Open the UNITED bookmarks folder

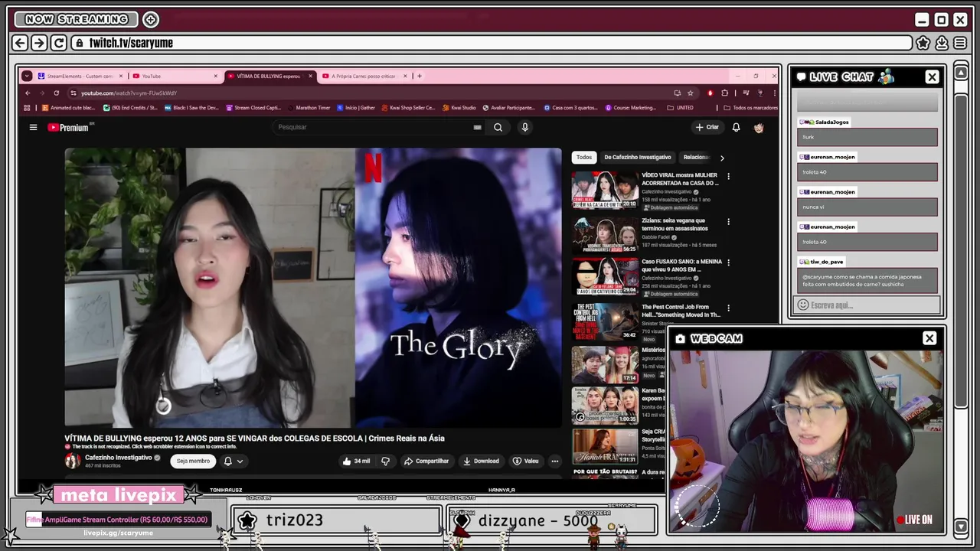point(680,108)
